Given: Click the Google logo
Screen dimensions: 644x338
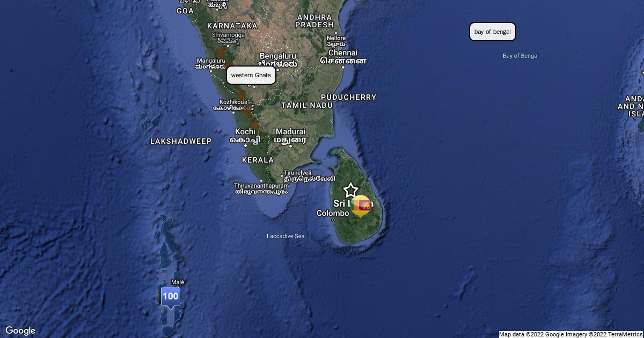Looking at the screenshot, I should point(20,330).
